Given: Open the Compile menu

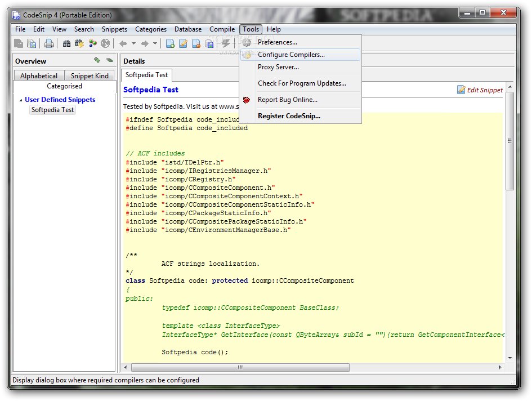Looking at the screenshot, I should [x=222, y=29].
